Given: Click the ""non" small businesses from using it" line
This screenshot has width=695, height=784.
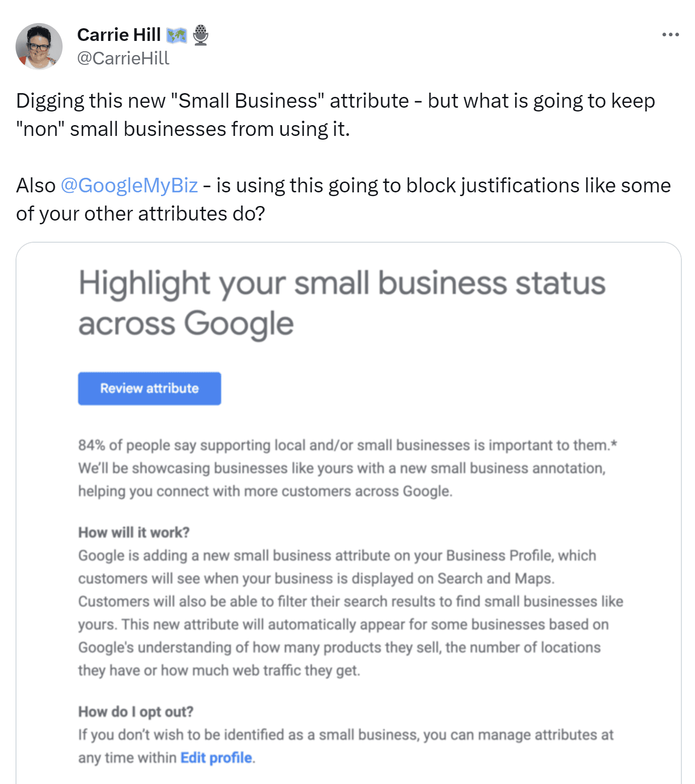Looking at the screenshot, I should (183, 129).
